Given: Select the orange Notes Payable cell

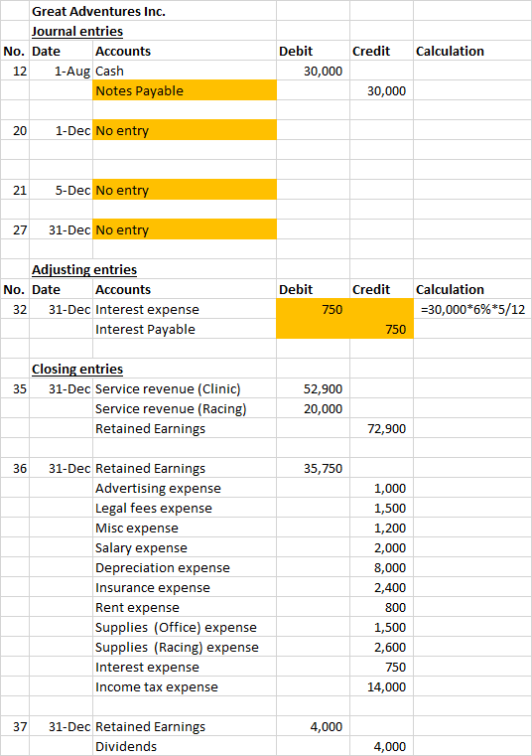Looking at the screenshot, I should pyautogui.click(x=185, y=90).
